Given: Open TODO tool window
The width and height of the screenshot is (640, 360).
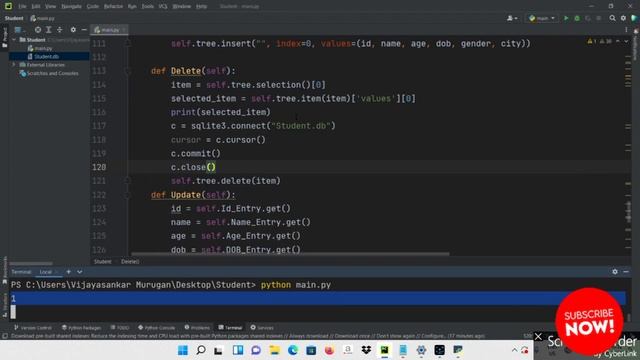Looking at the screenshot, I should pos(120,327).
